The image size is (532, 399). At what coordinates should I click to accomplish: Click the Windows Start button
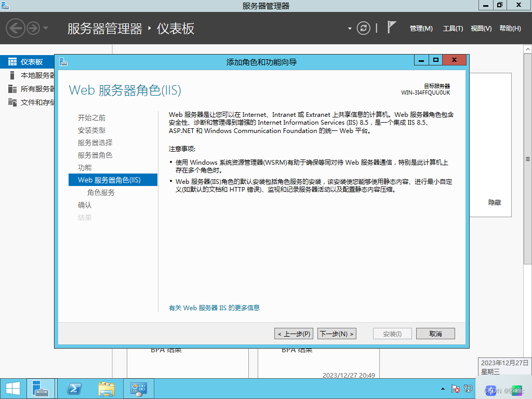click(13, 389)
